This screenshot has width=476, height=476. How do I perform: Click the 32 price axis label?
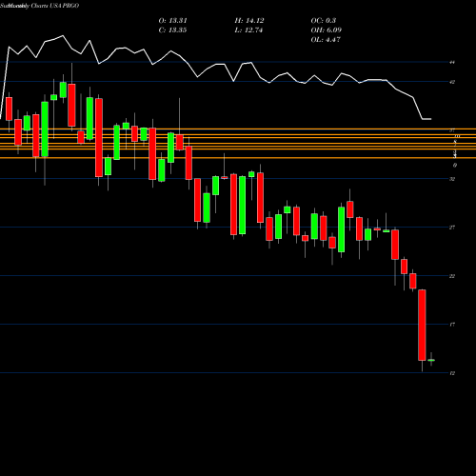pos(452,179)
